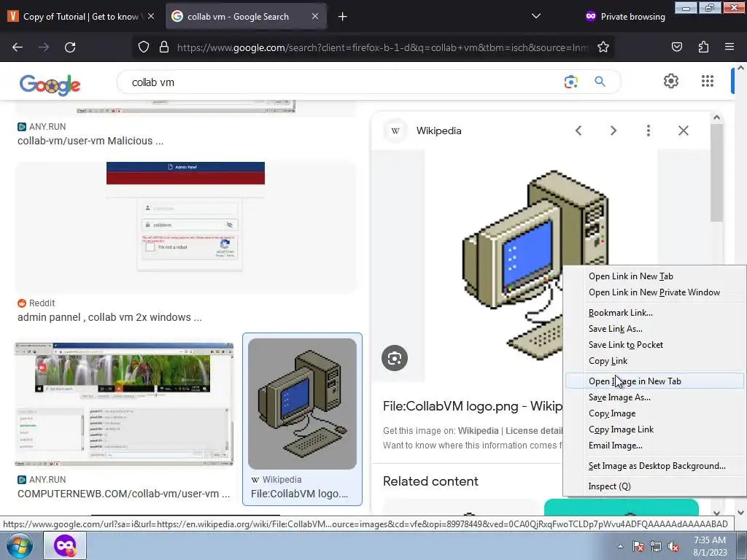
Task: Select 'Save Image As...'
Action: click(x=619, y=397)
